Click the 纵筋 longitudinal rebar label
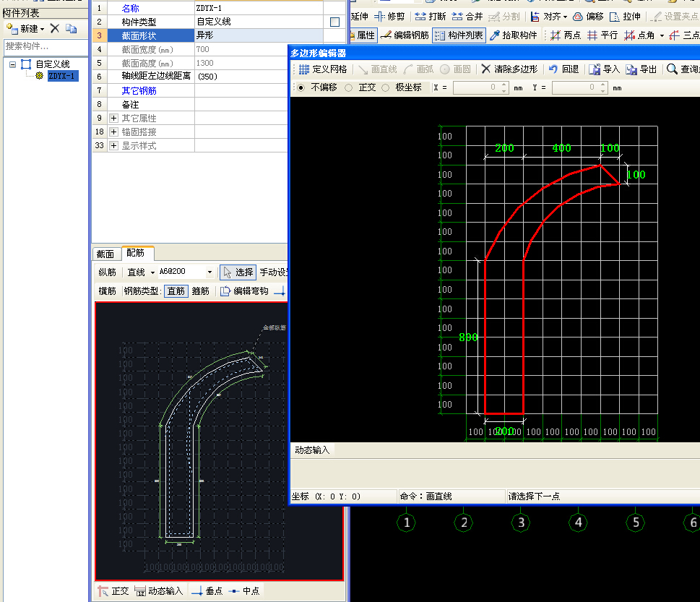This screenshot has height=602, width=700. [107, 272]
